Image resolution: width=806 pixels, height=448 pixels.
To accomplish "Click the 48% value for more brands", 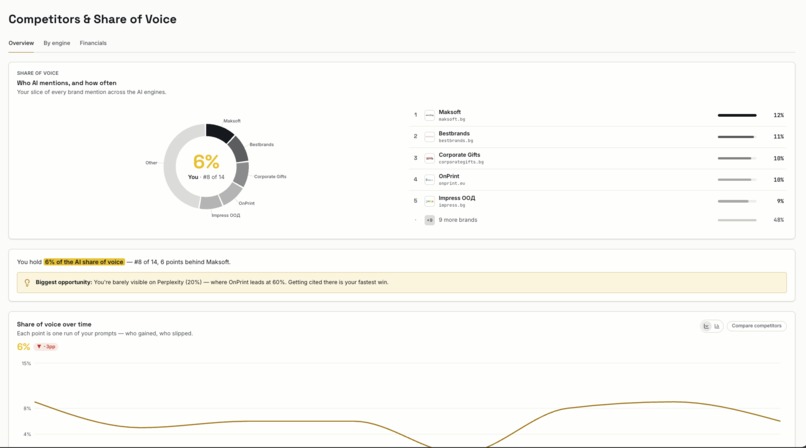I will coord(778,220).
